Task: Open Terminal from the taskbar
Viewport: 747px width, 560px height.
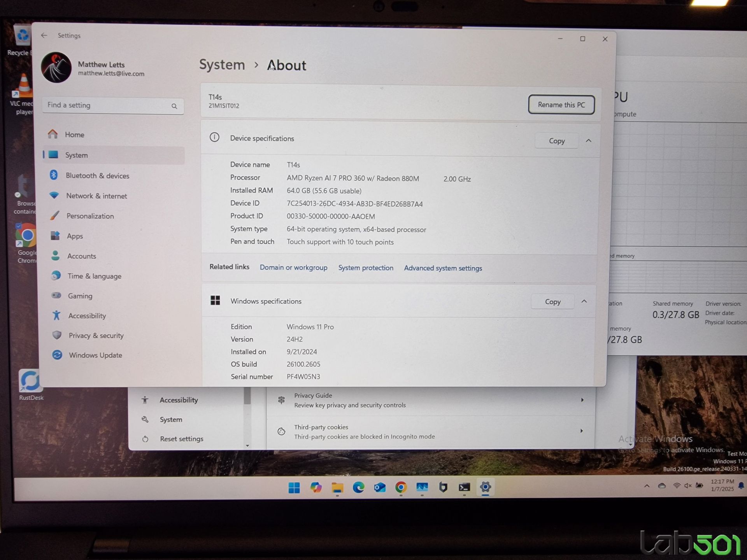Action: [464, 488]
